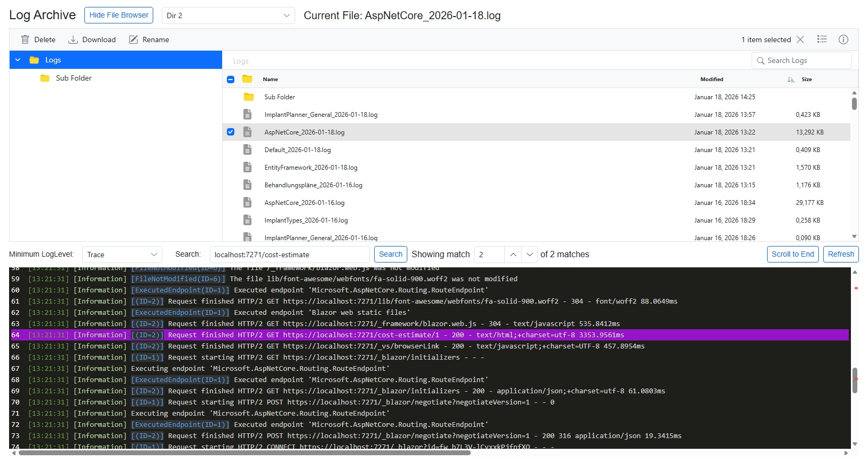Click the ImplantTypes_2026-01-16.log file icon
This screenshot has height=468, width=868.
pyautogui.click(x=248, y=220)
